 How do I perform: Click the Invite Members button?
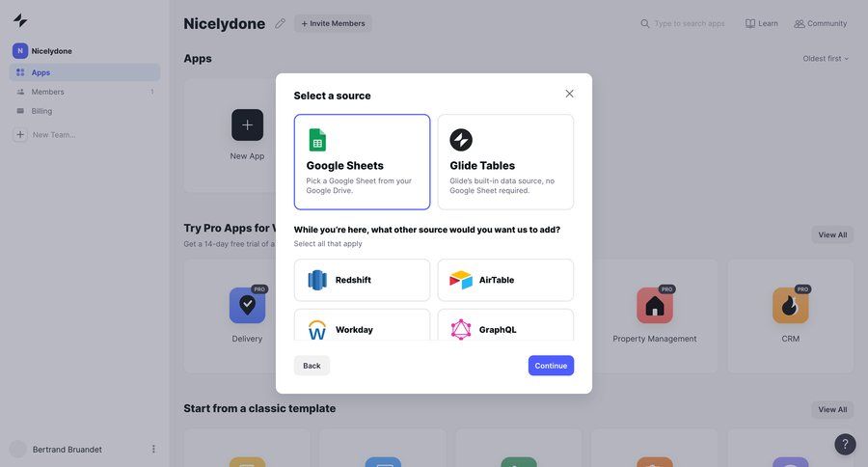(333, 23)
